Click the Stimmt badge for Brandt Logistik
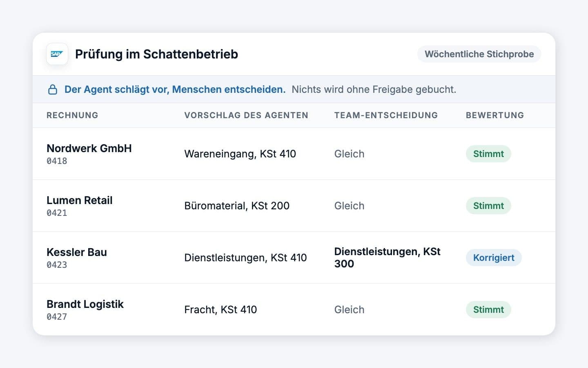Viewport: 588px width, 368px height. pos(488,310)
